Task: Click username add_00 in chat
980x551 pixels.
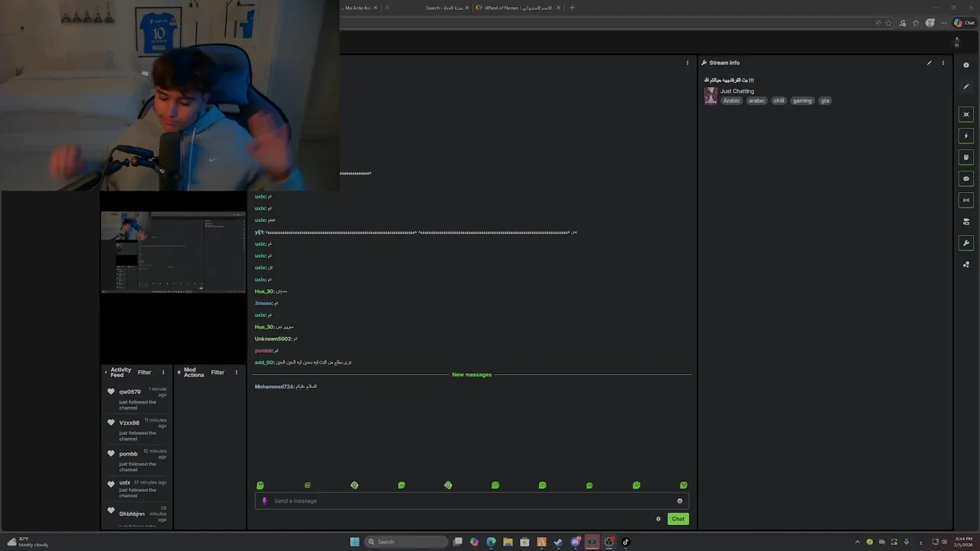Action: 264,363
